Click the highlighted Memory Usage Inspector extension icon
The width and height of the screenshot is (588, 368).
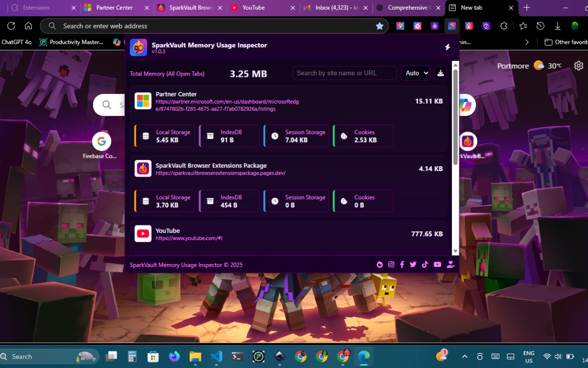452,26
